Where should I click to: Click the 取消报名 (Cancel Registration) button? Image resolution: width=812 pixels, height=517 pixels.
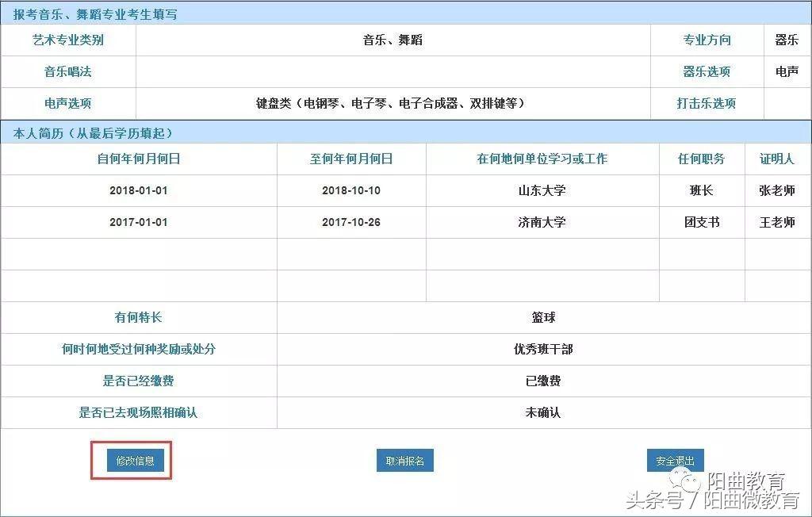tap(404, 460)
